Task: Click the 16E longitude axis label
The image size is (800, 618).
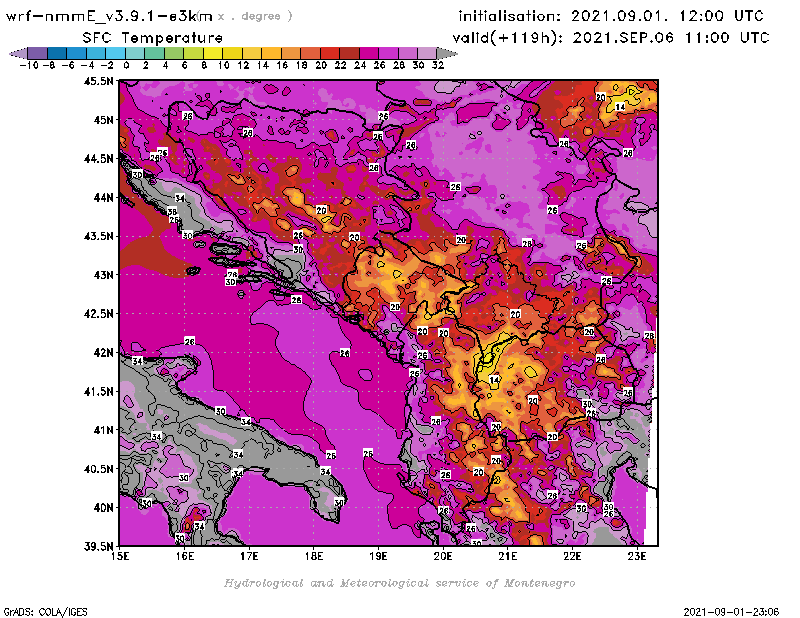Action: 184,556
